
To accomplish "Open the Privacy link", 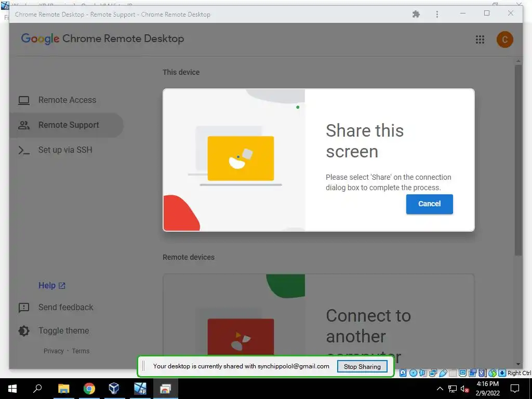I will pyautogui.click(x=54, y=351).
